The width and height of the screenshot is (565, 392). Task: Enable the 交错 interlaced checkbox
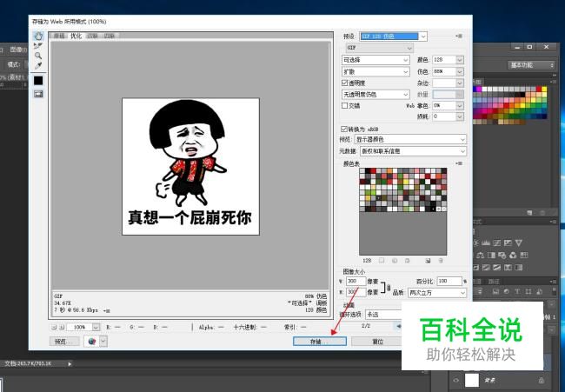(345, 105)
